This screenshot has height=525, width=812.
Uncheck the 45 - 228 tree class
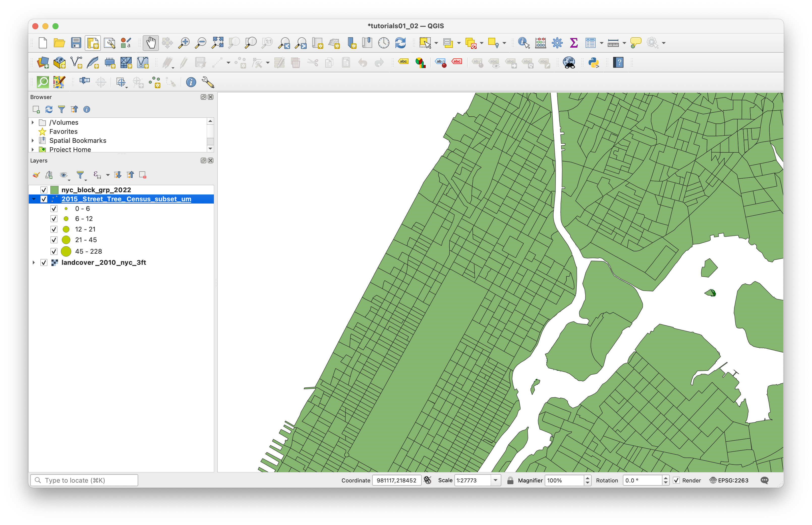tap(54, 252)
